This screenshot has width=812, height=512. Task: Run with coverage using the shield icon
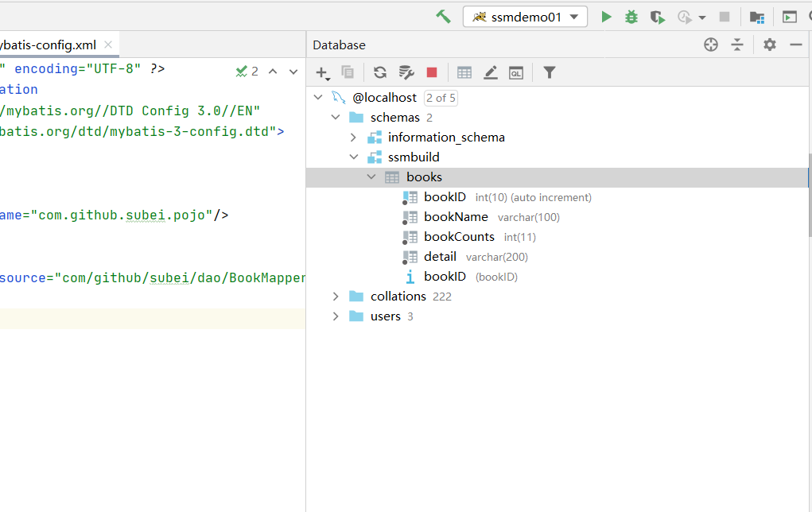[x=657, y=17]
